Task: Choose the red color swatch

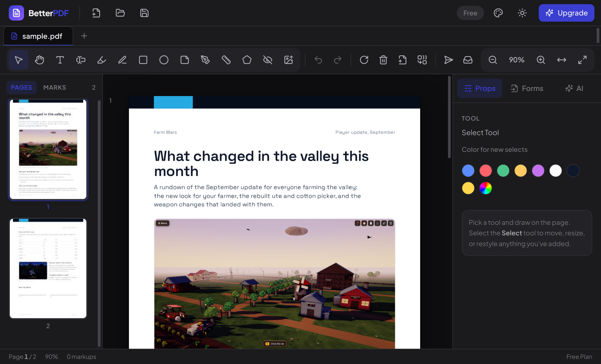Action: (x=486, y=171)
